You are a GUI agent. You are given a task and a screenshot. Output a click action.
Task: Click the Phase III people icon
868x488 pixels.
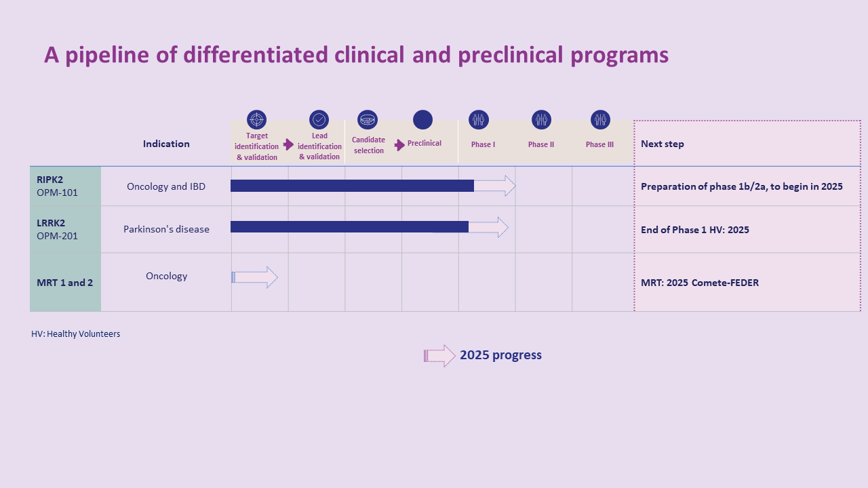pyautogui.click(x=600, y=120)
